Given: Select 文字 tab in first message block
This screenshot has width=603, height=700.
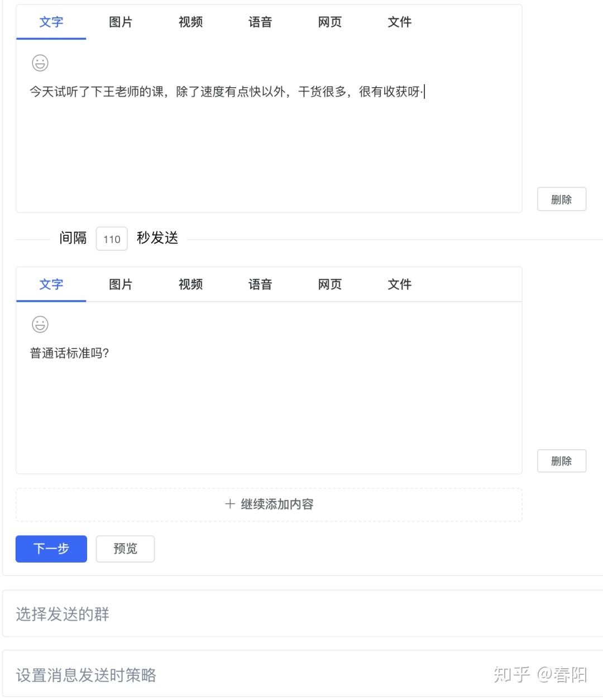Looking at the screenshot, I should coord(51,22).
